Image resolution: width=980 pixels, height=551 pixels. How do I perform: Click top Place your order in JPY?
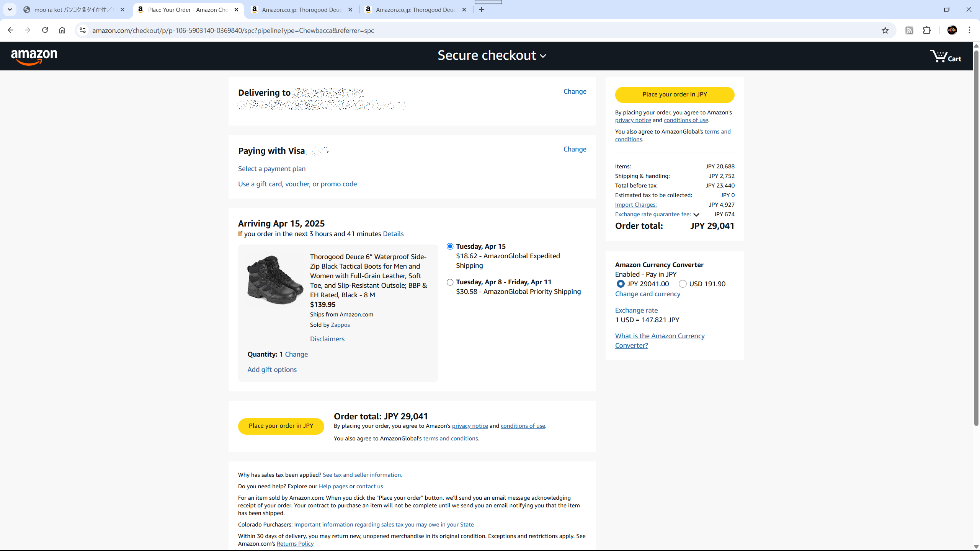click(x=675, y=95)
